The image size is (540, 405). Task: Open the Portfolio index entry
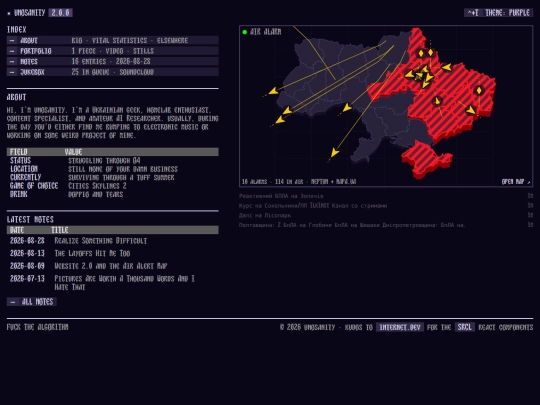(x=113, y=51)
